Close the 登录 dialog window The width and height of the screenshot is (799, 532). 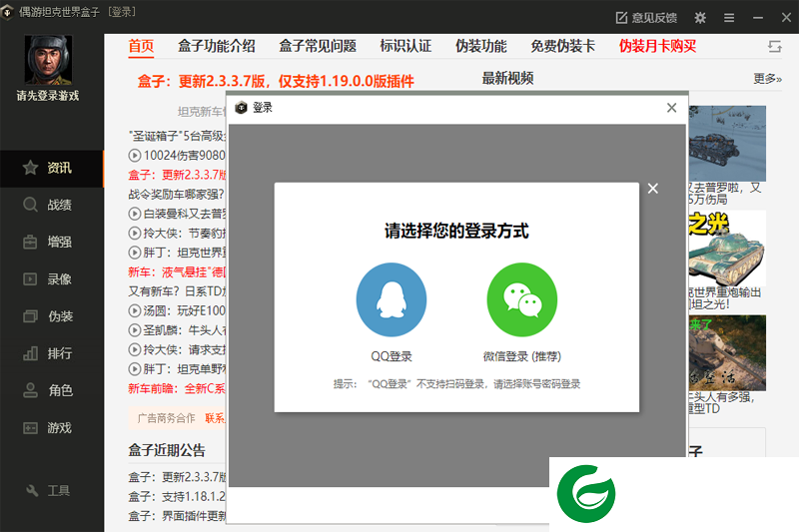671,108
